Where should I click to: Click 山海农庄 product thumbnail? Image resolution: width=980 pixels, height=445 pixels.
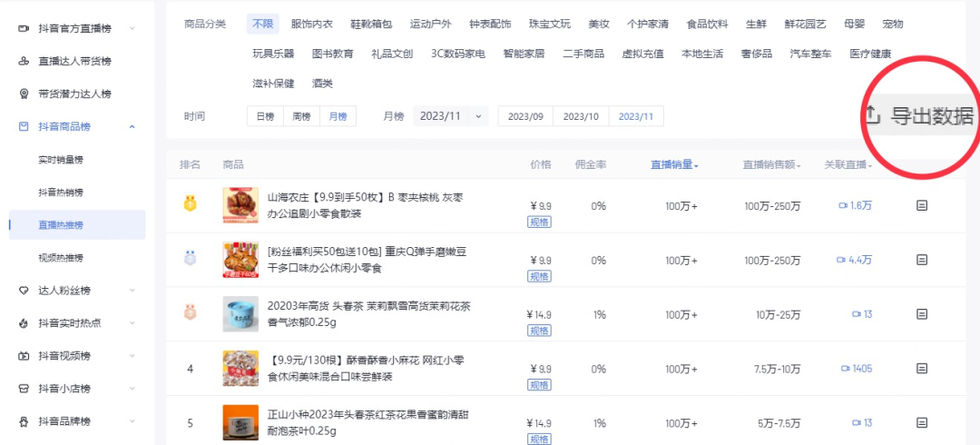coord(240,205)
